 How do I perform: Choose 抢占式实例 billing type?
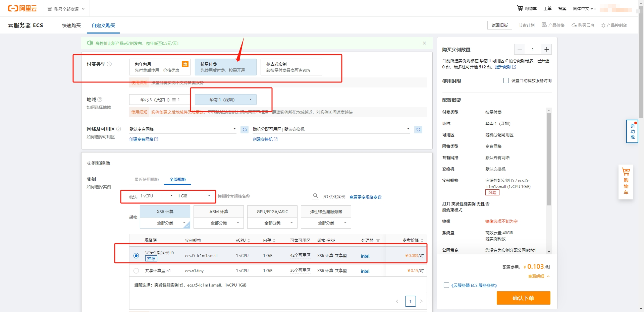pyautogui.click(x=291, y=67)
